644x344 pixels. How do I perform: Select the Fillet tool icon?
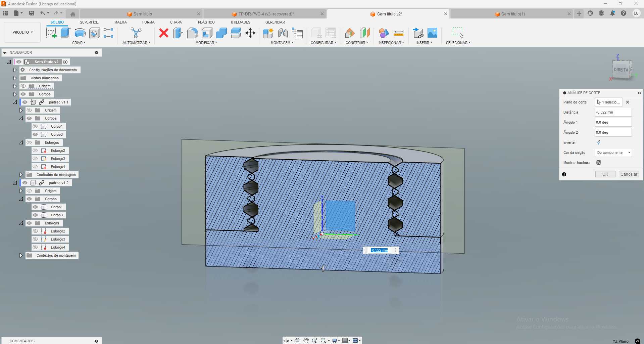point(192,33)
